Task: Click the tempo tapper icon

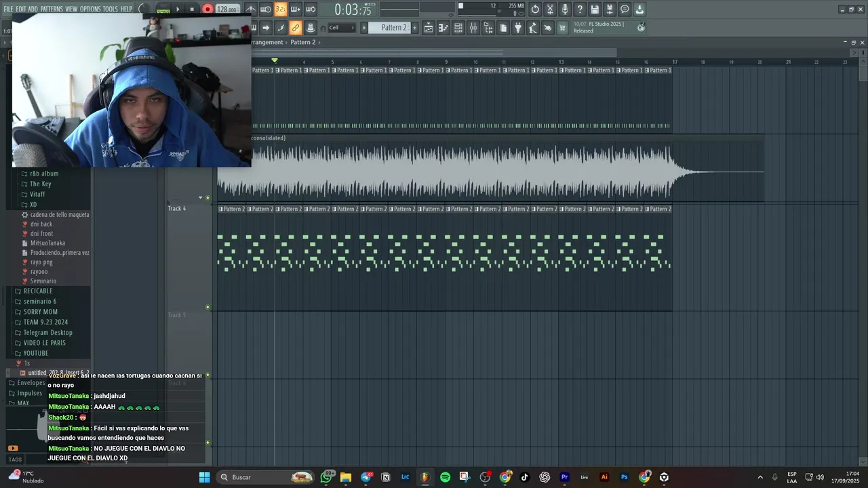Action: (x=533, y=28)
